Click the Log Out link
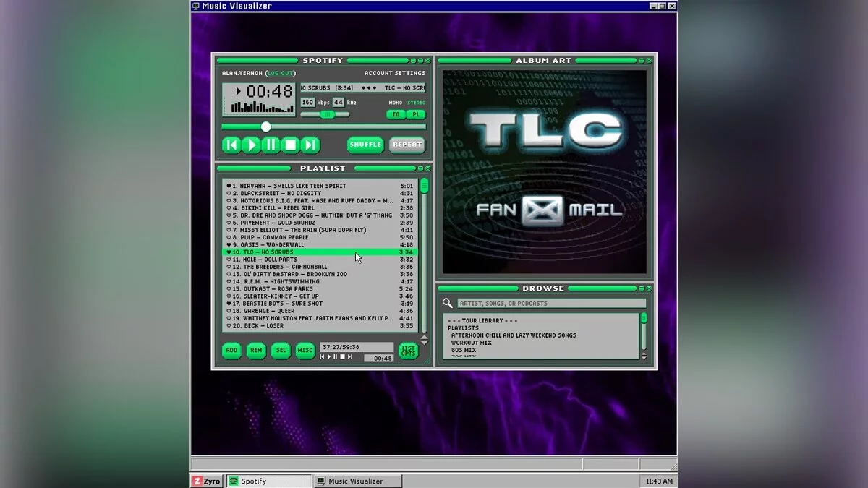Viewport: 868px width, 488px height. pyautogui.click(x=281, y=73)
